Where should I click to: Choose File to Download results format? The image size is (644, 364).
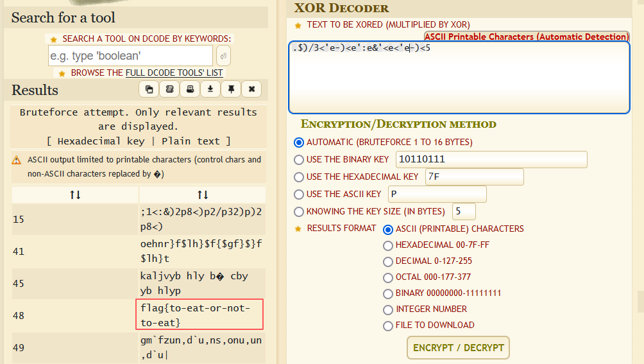[x=387, y=325]
